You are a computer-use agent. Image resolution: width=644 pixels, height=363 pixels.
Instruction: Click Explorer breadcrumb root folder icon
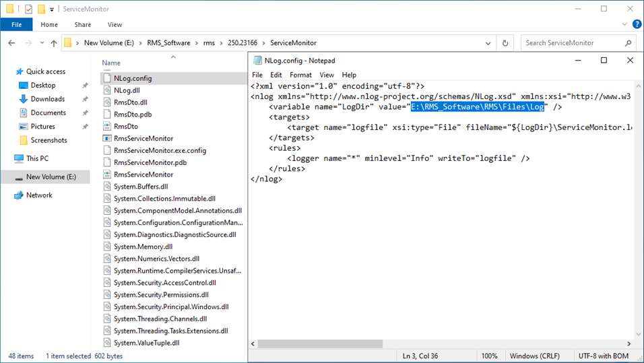(68, 42)
